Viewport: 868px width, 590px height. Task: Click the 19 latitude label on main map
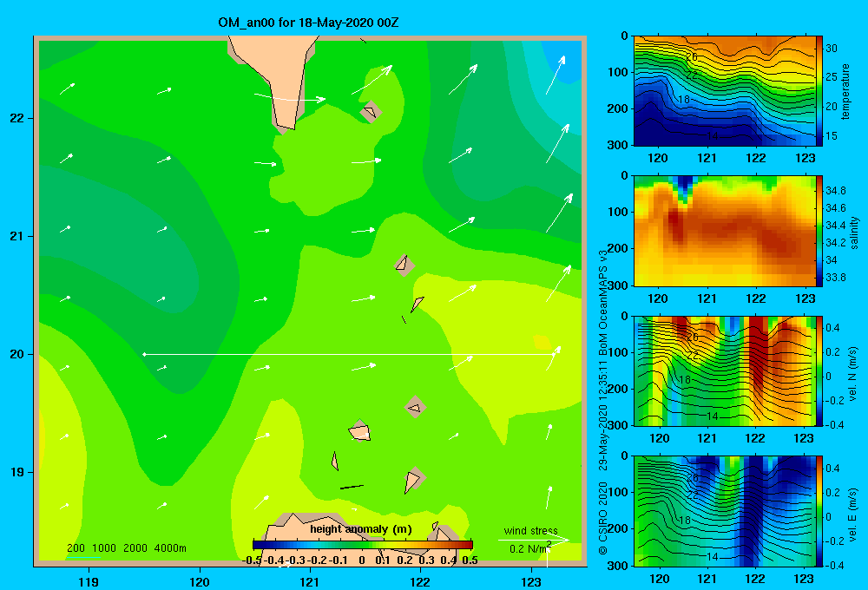[x=16, y=472]
